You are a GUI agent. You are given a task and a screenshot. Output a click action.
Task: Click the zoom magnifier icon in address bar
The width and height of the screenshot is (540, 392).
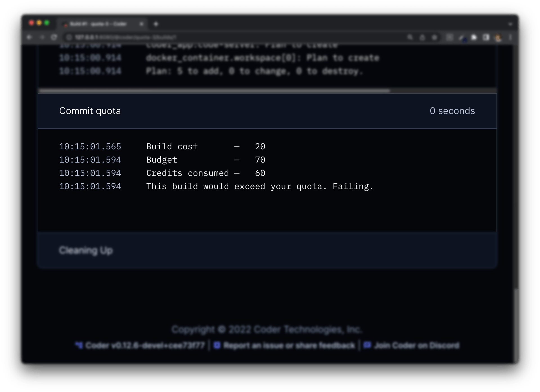click(x=410, y=37)
